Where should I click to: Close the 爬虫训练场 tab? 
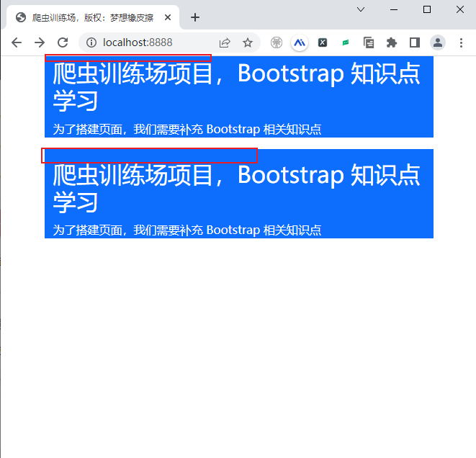click(168, 17)
